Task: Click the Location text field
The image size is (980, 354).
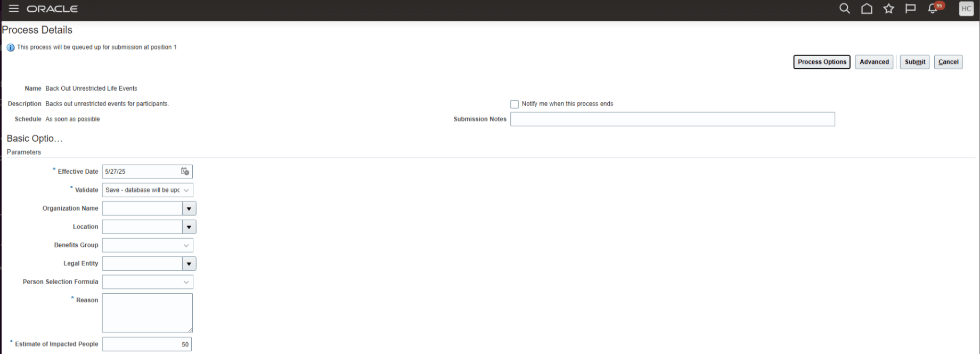Action: pos(142,227)
